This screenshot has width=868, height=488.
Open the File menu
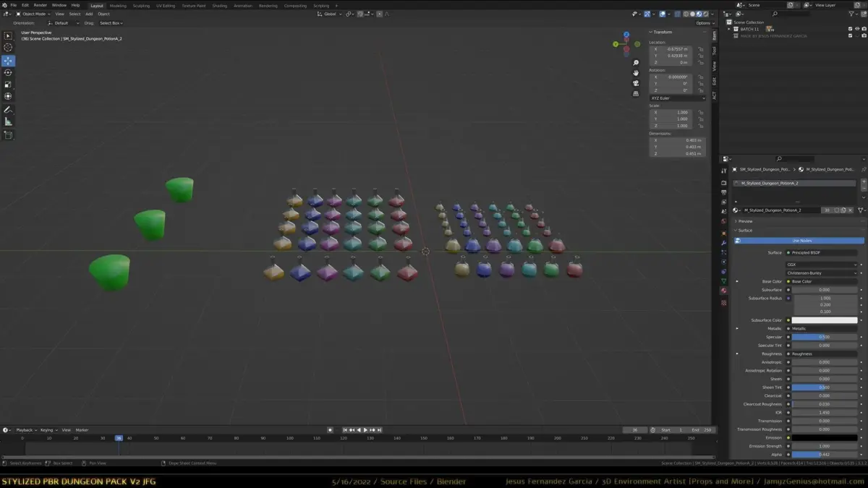pyautogui.click(x=13, y=5)
